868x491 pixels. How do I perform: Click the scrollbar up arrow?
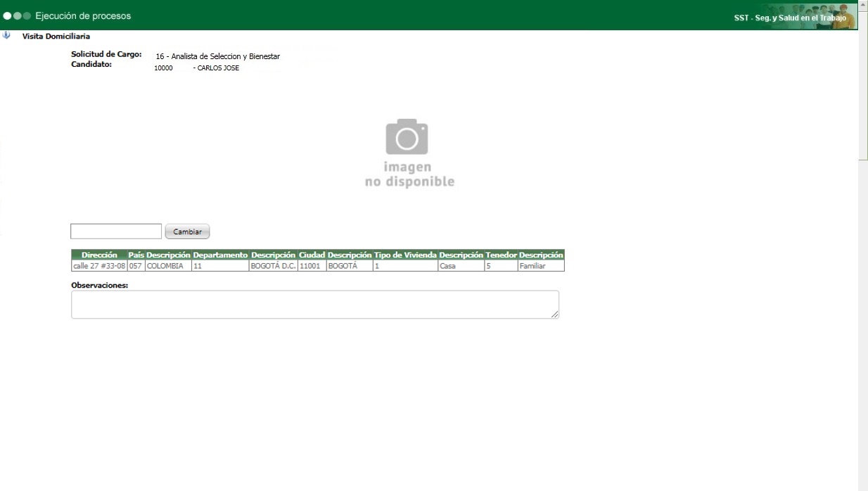(863, 4)
